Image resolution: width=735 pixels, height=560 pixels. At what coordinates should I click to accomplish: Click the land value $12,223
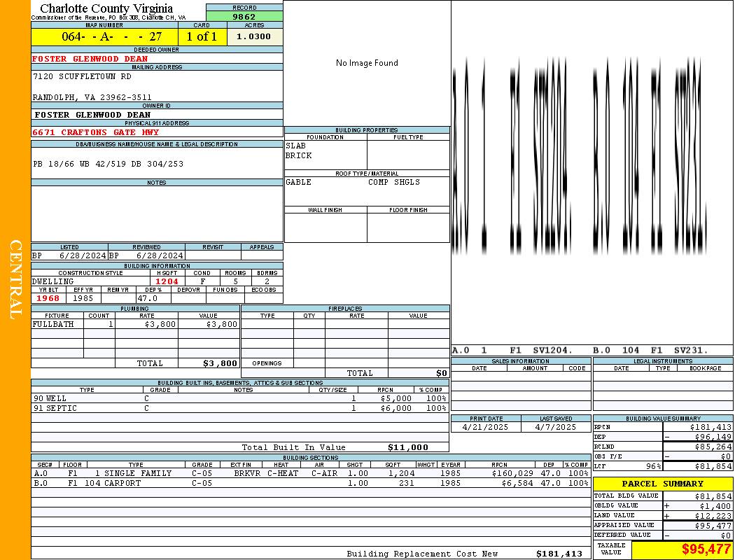713,516
